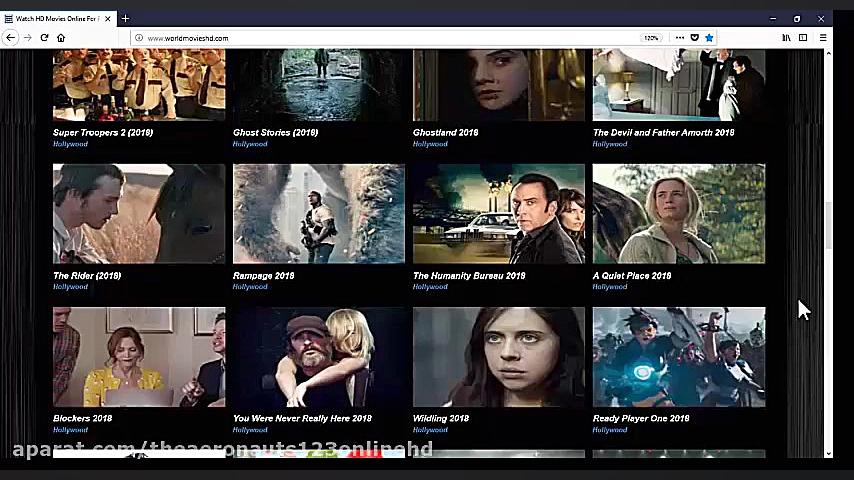Open the Ghost Stories thumbnail
854x480 pixels.
click(319, 85)
